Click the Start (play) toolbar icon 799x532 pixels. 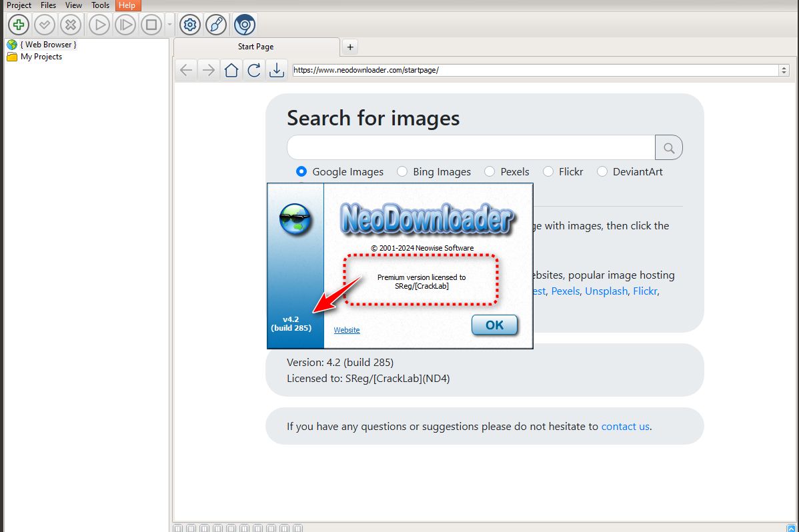pos(99,25)
